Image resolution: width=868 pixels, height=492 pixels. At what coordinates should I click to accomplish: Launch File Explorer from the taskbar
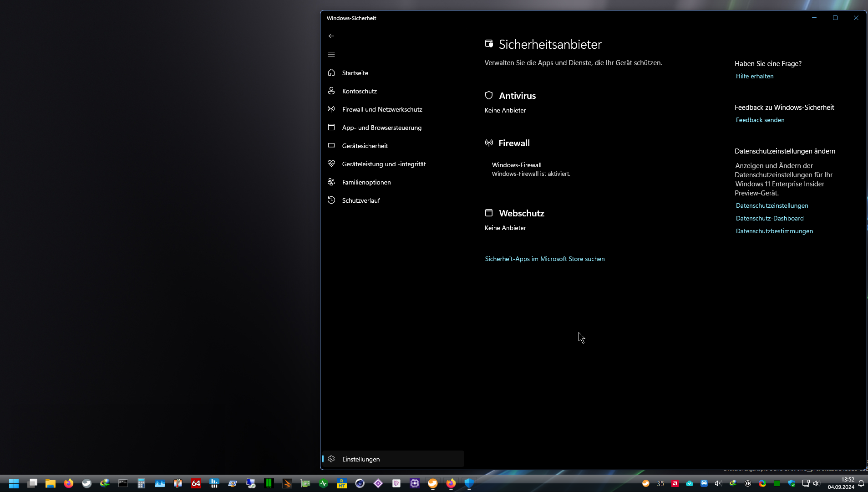[x=51, y=483]
